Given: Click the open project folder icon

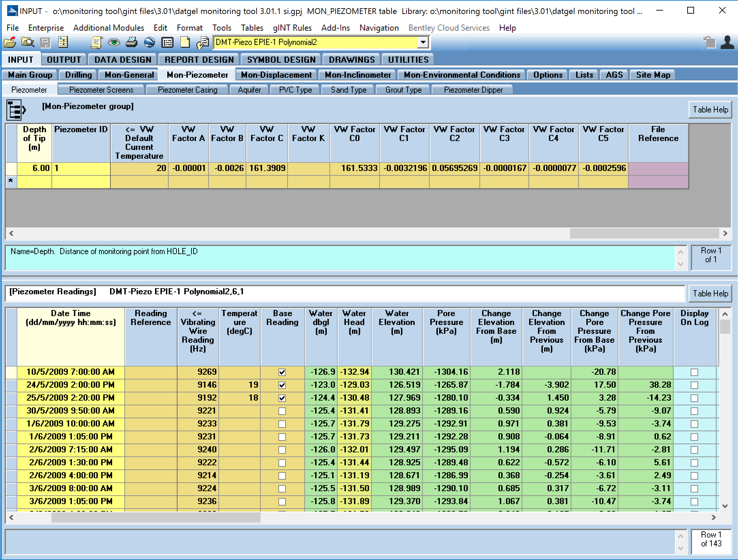Looking at the screenshot, I should point(10,43).
